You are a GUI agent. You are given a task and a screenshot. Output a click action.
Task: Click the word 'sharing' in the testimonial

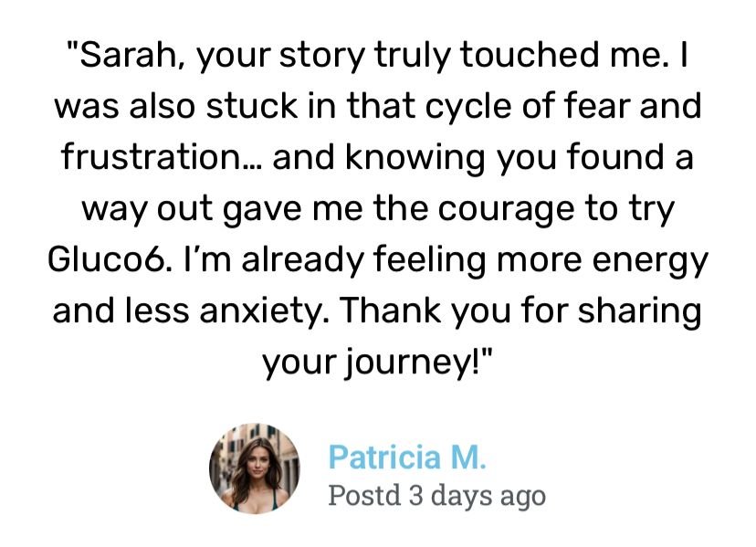click(639, 311)
